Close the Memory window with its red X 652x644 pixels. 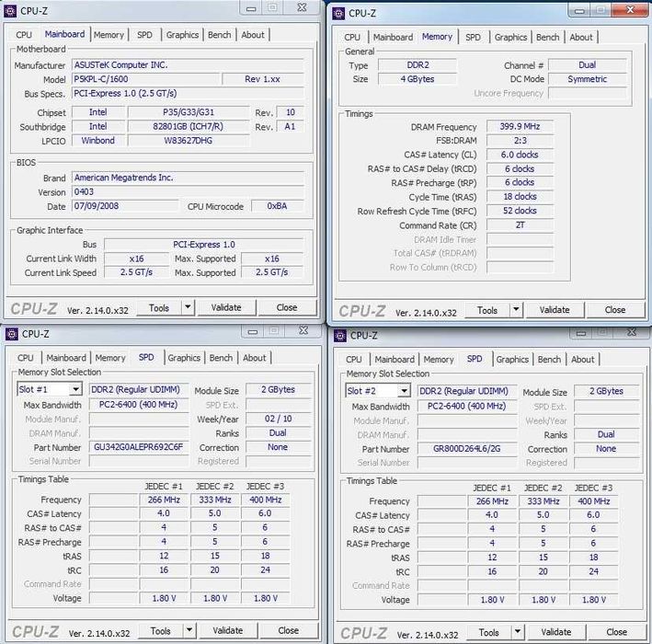[630, 10]
